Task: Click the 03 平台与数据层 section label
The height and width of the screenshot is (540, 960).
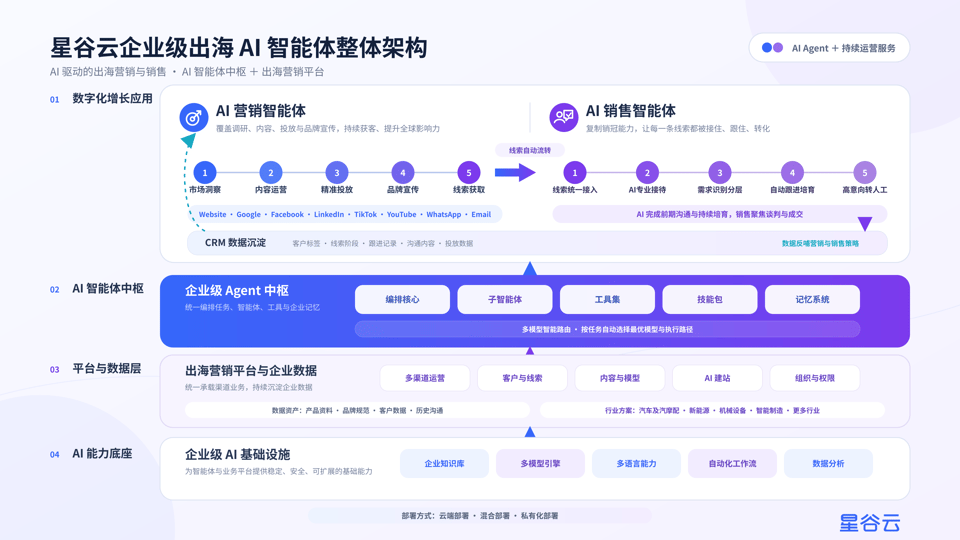Action: 96,369
